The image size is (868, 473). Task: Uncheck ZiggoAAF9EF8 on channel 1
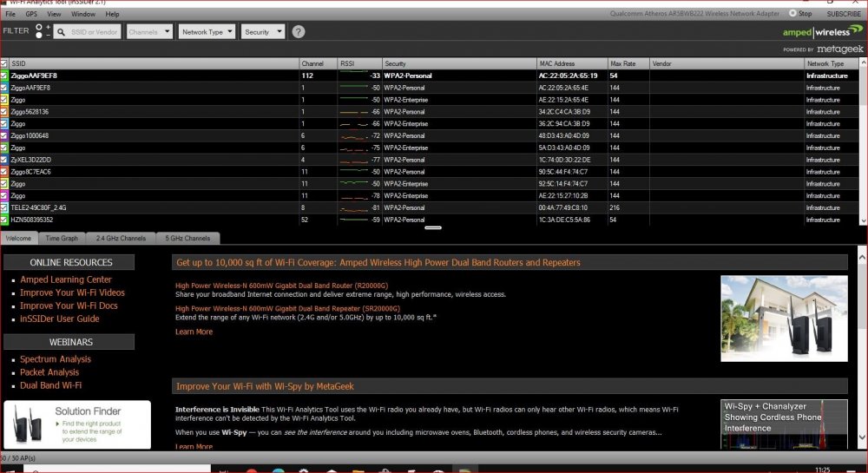[x=3, y=88]
